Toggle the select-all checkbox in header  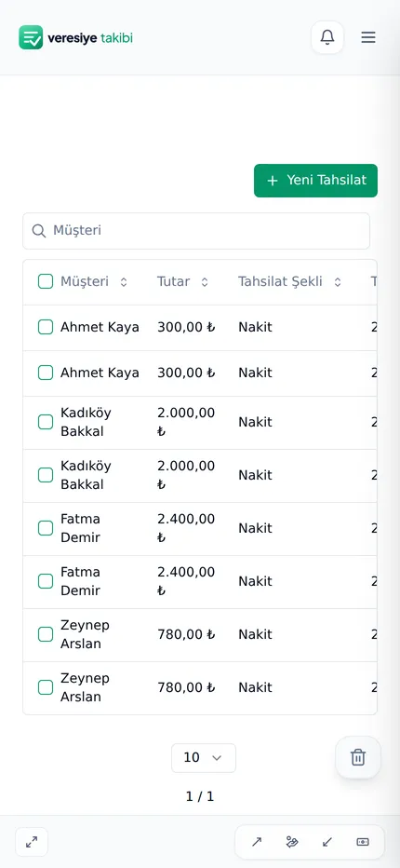coord(46,281)
